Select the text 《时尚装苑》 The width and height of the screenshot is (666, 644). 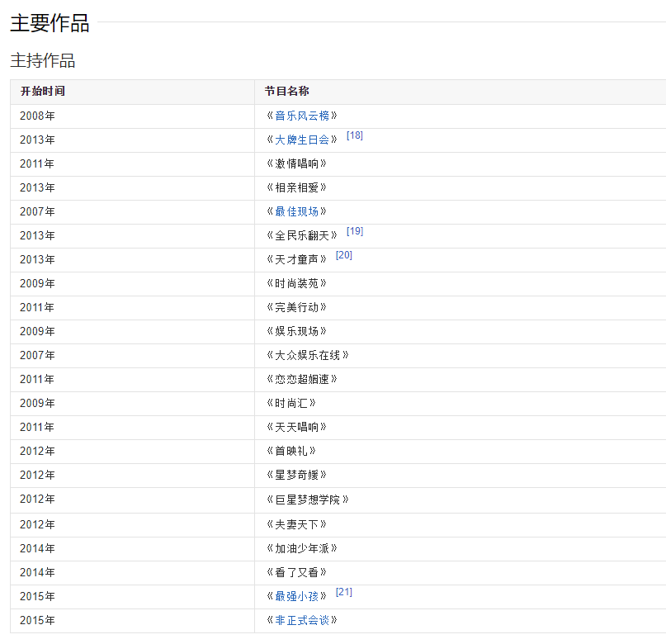tap(296, 283)
